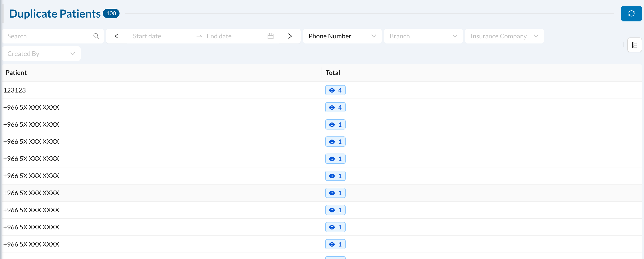
Task: Open table column settings icon
Action: click(x=635, y=45)
